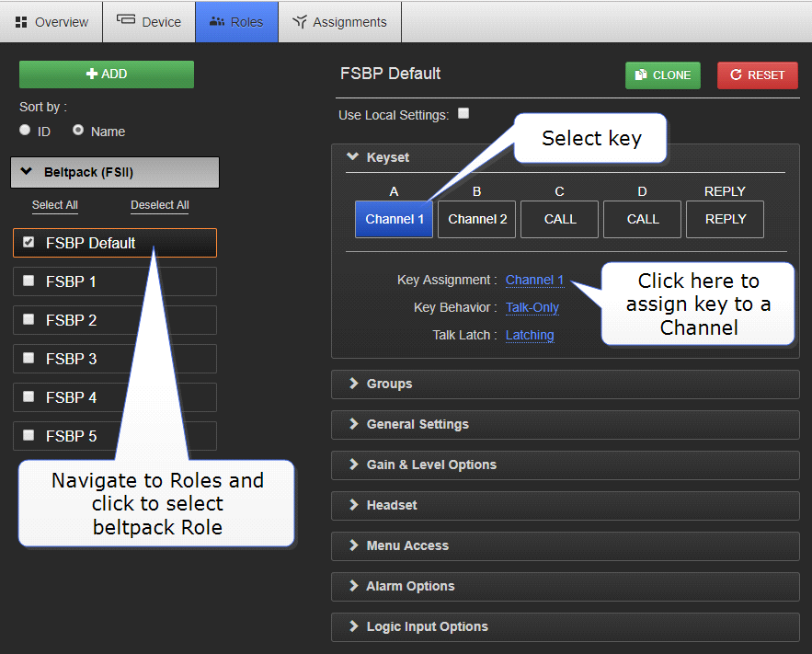Image resolution: width=812 pixels, height=654 pixels.
Task: Enable the Use Local Settings checkbox
Action: pyautogui.click(x=463, y=114)
